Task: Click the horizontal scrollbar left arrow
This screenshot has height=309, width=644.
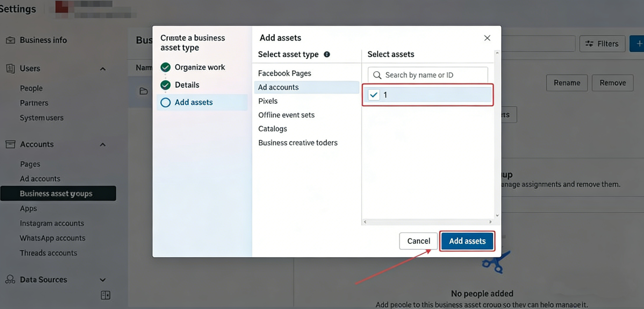Action: tap(365, 222)
